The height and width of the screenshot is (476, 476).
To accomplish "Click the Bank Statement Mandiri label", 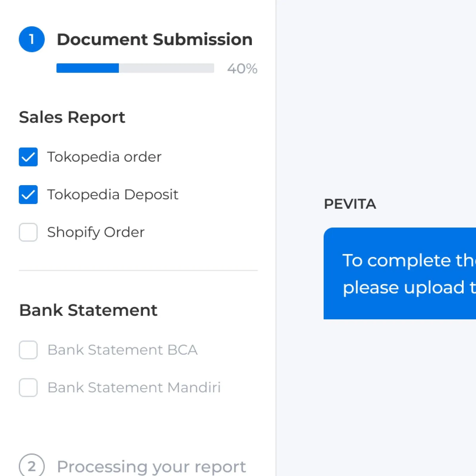I will click(134, 387).
